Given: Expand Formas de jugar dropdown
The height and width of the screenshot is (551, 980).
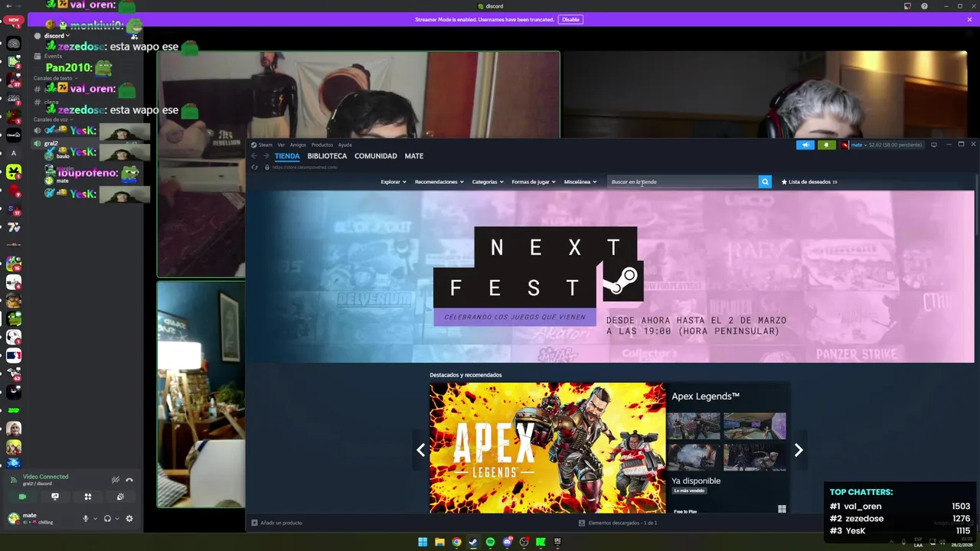Looking at the screenshot, I should pos(534,182).
